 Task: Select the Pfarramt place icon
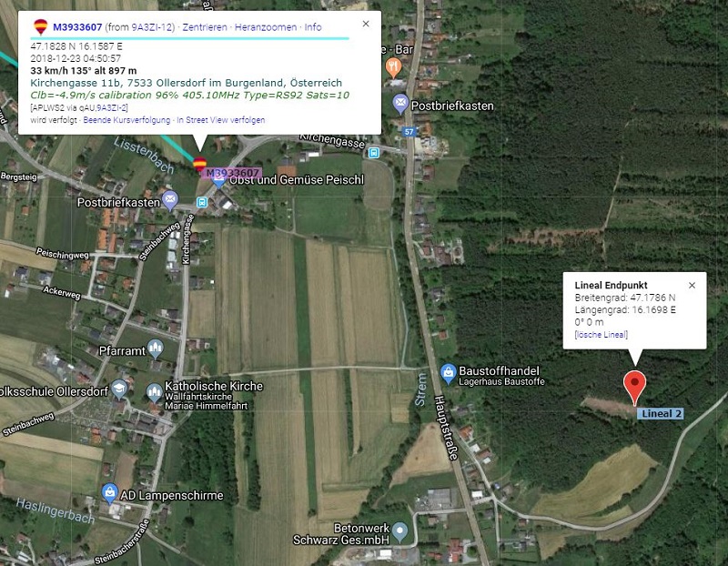155,349
